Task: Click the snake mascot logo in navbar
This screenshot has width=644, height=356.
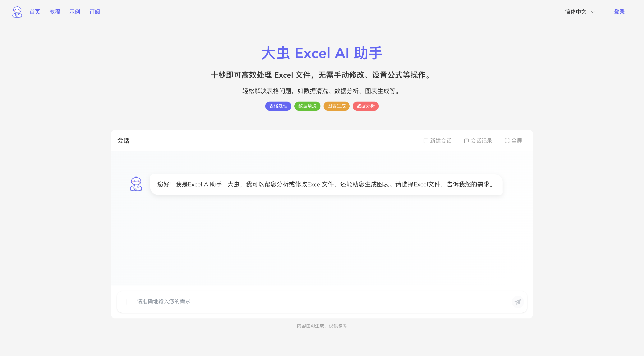Action: [x=17, y=11]
